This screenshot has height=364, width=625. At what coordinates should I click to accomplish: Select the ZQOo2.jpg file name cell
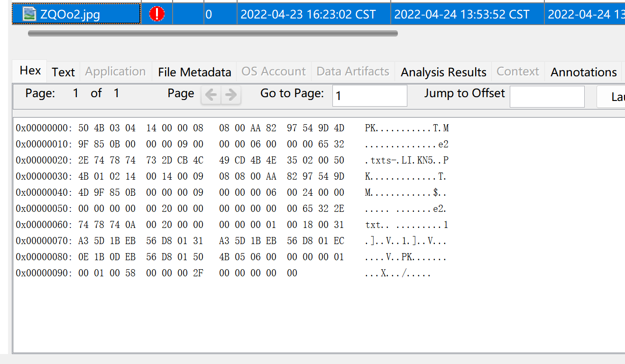[76, 14]
